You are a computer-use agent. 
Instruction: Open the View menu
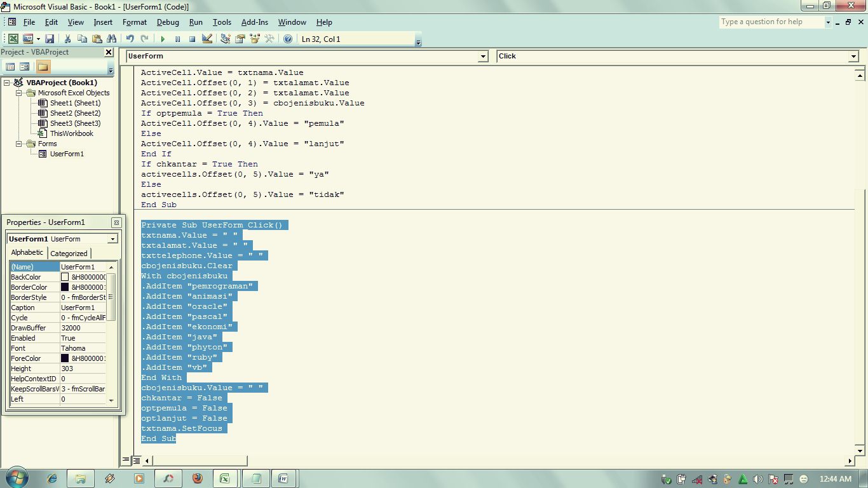[76, 22]
